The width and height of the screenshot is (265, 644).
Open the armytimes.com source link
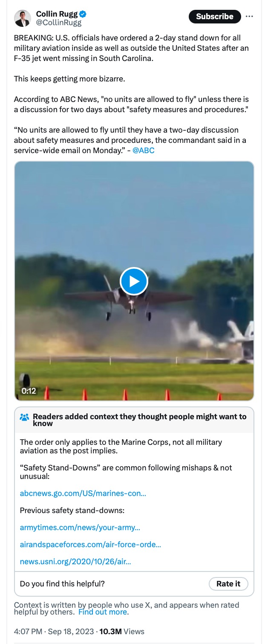click(x=80, y=528)
